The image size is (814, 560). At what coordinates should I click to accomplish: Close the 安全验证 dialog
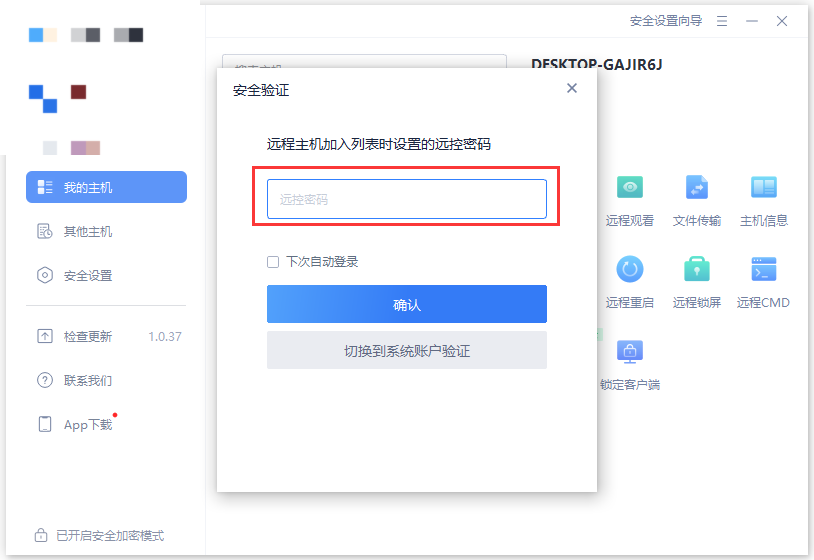pos(572,88)
